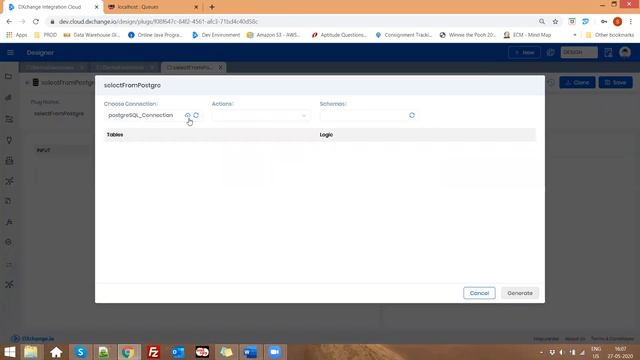Open the Dev Environment bookmark

click(x=216, y=35)
